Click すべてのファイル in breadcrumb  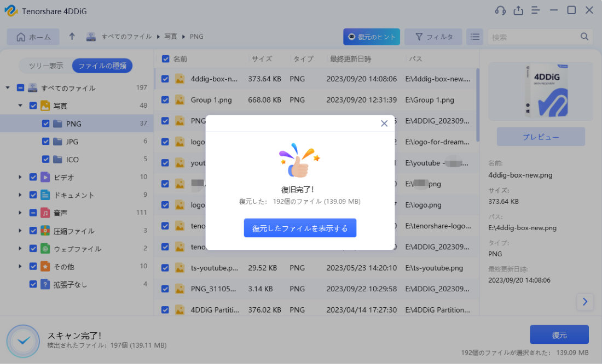126,37
